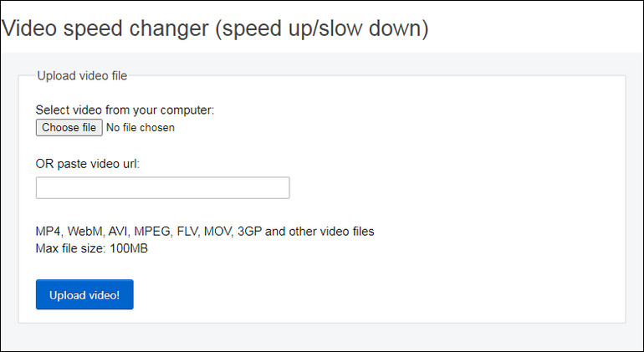Viewport: 644px width, 352px height.
Task: Click the '3GP' format text
Action: (x=249, y=232)
